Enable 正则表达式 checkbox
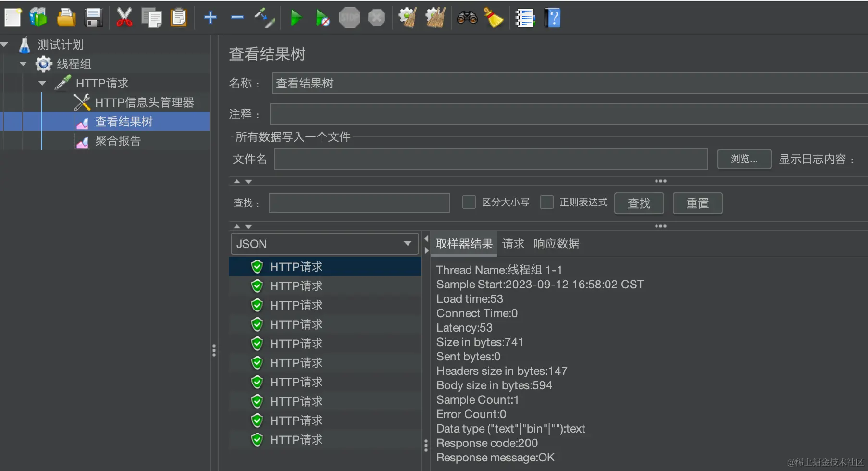Image resolution: width=868 pixels, height=471 pixels. coord(547,202)
